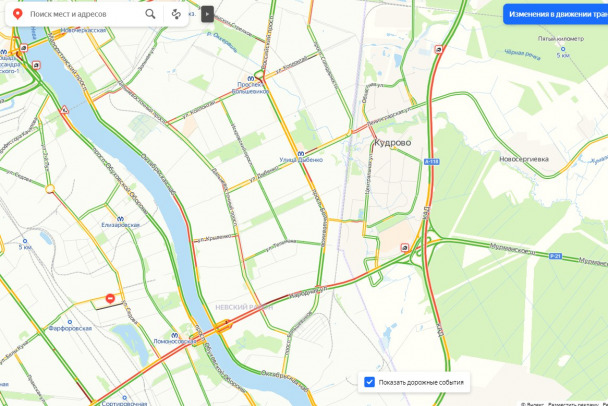Click the Фарфоровская railway station dot
Viewport: 608px width, 406px height.
70,322
